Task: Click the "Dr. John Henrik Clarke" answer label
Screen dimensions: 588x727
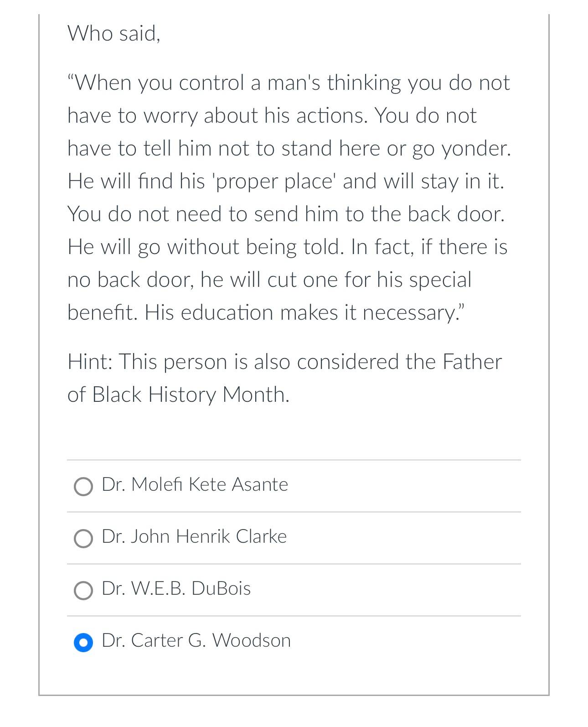Action: [x=194, y=536]
